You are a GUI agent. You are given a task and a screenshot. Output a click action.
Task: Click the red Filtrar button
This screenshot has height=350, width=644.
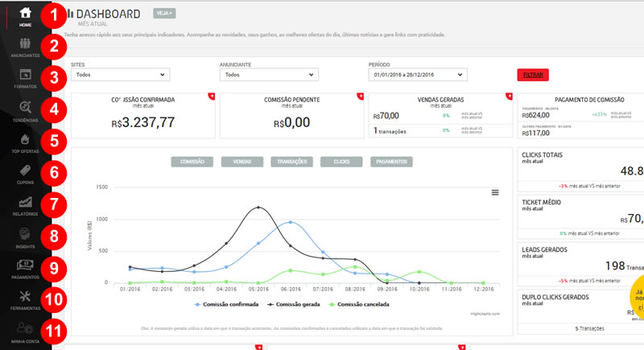click(532, 75)
